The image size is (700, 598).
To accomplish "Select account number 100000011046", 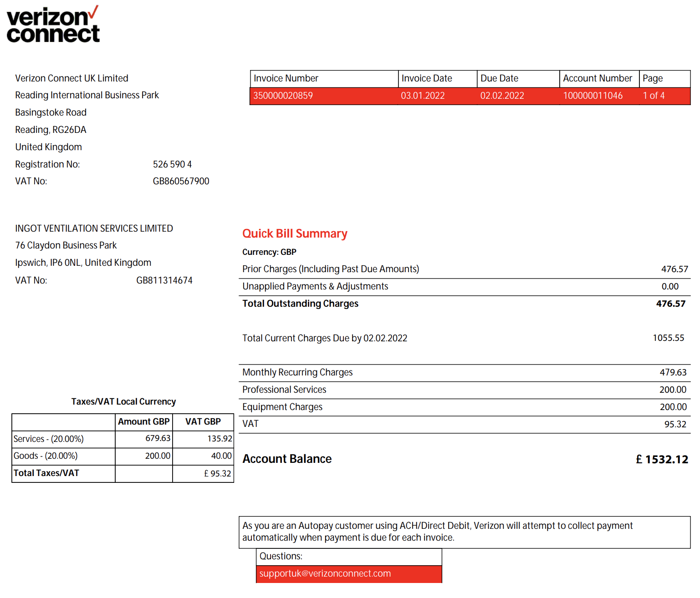I will (x=593, y=96).
